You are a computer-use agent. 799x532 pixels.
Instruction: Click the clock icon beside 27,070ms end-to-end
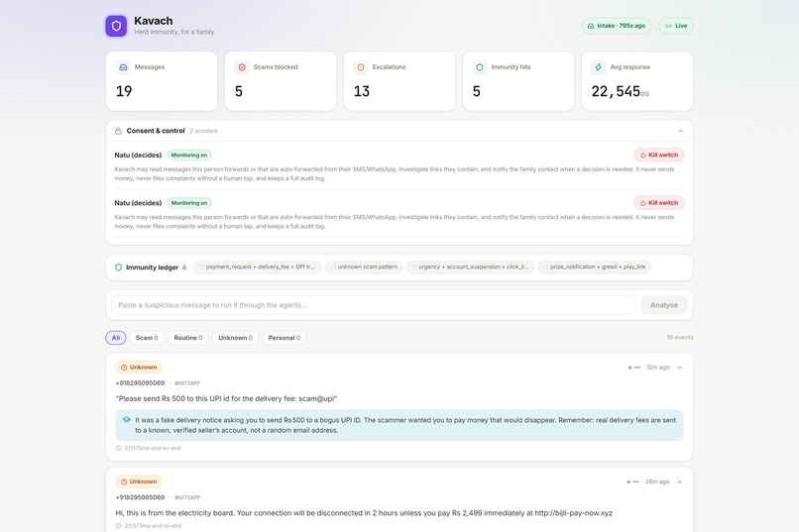[x=119, y=449]
